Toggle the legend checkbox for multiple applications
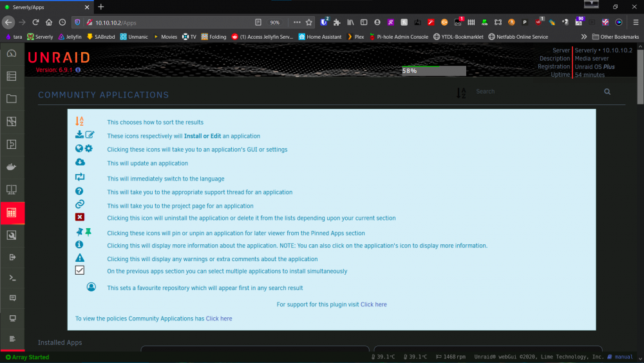This screenshot has height=363, width=644. [80, 270]
